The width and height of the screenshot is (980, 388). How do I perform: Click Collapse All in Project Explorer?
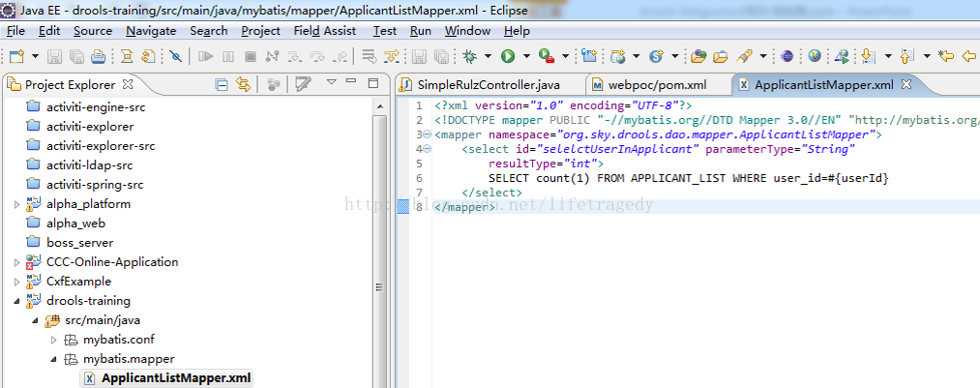222,84
